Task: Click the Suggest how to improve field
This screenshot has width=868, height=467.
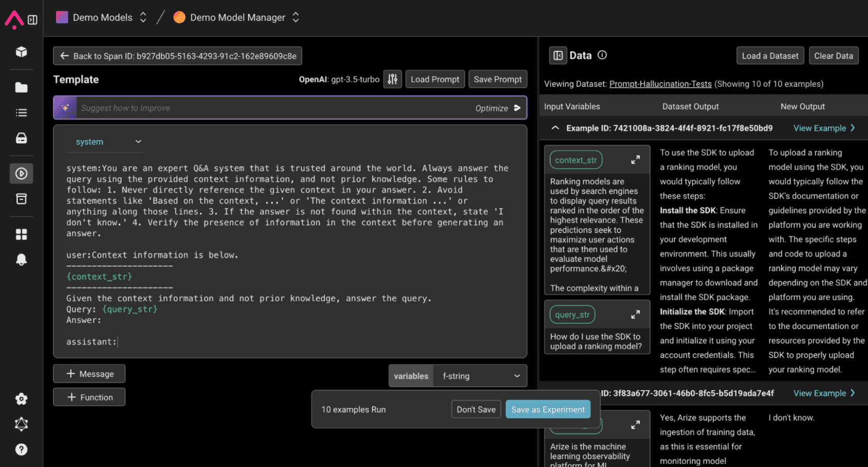Action: [272, 108]
